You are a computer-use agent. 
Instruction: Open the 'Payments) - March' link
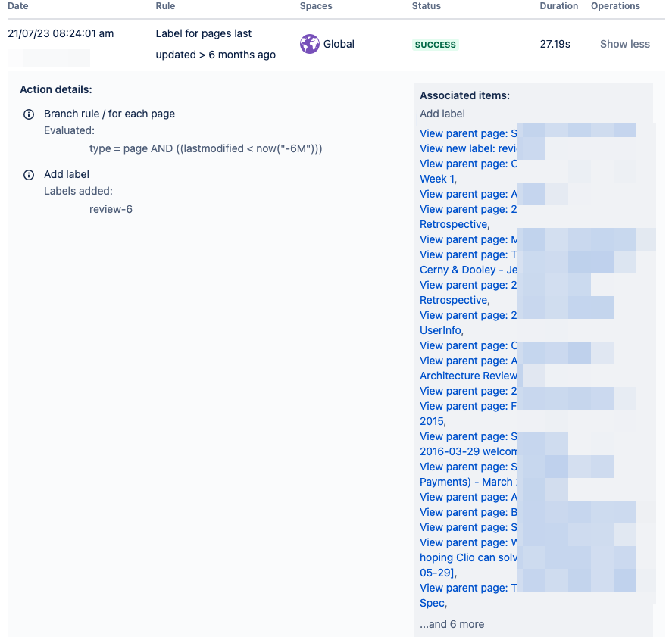[468, 482]
